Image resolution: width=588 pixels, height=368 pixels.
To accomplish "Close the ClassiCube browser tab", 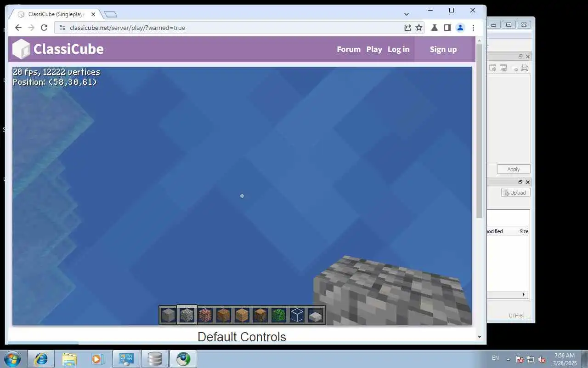I will tap(93, 14).
